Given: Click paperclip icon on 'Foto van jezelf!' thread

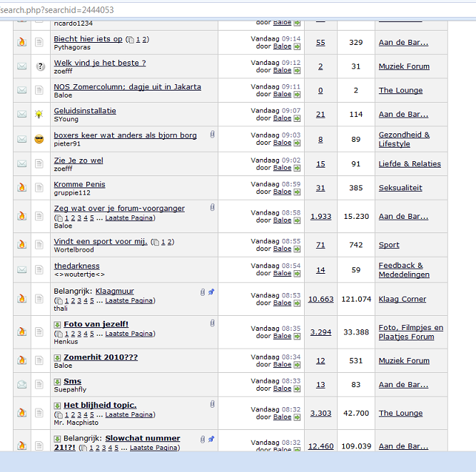Looking at the screenshot, I should (x=212, y=324).
